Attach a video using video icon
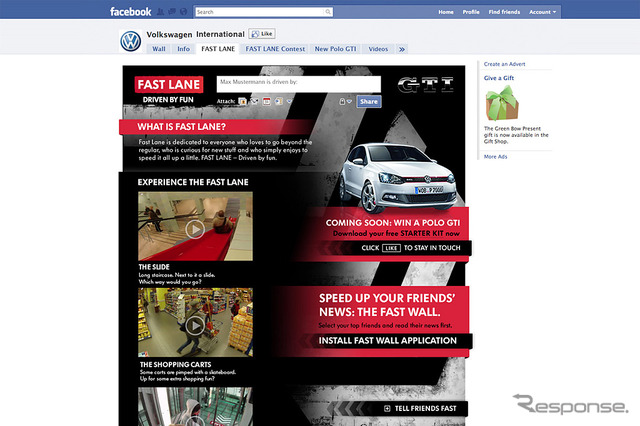Image resolution: width=640 pixels, height=426 pixels. click(254, 101)
